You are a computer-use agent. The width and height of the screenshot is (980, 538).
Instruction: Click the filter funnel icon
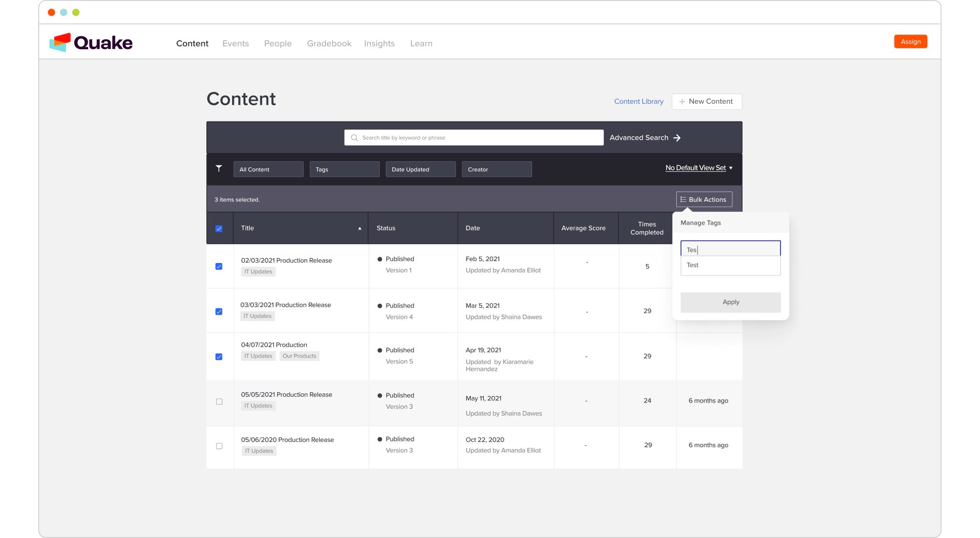pyautogui.click(x=219, y=168)
